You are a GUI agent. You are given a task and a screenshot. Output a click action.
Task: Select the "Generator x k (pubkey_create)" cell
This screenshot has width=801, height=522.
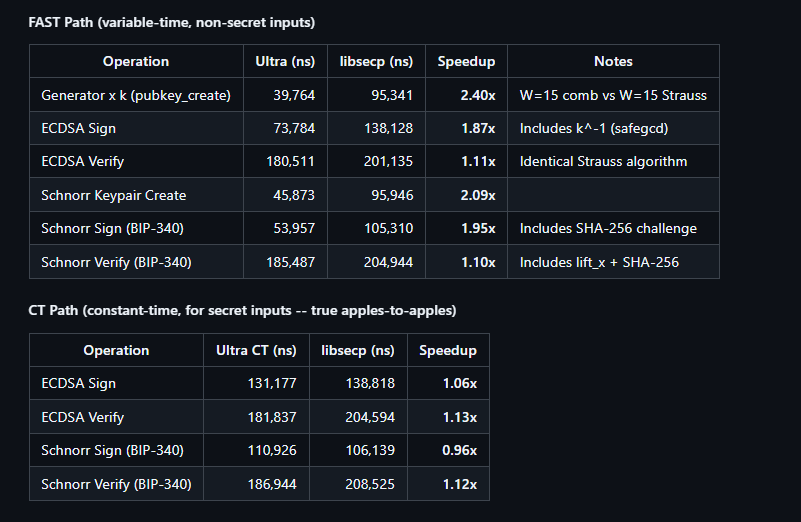[x=136, y=96]
